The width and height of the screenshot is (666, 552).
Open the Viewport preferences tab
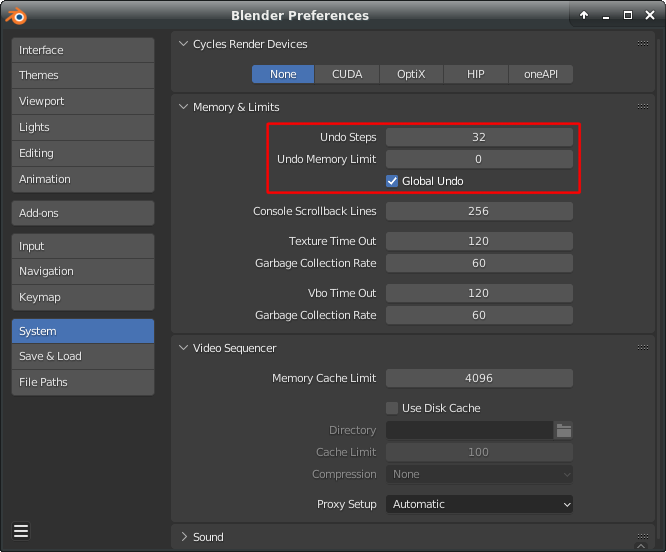coord(83,101)
